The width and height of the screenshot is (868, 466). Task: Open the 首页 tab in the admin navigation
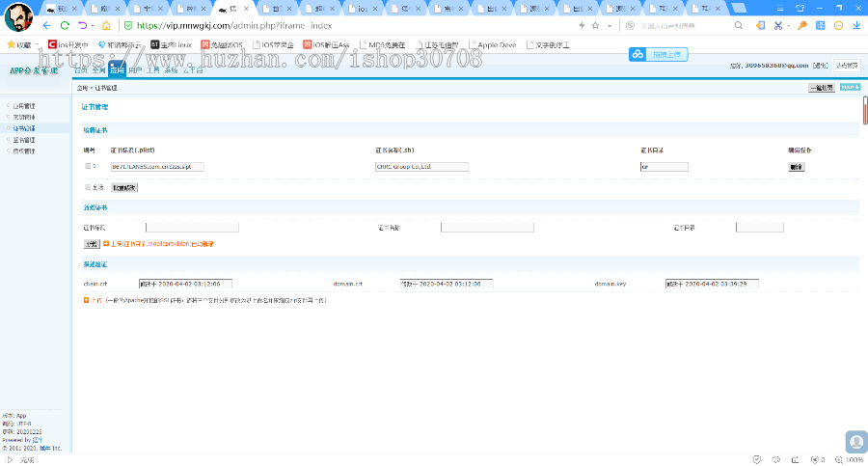click(x=81, y=70)
